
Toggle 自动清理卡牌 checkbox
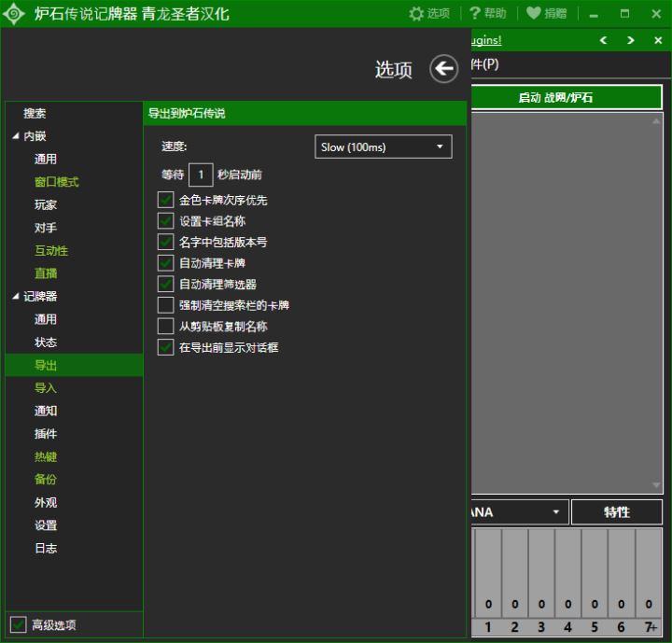click(165, 263)
